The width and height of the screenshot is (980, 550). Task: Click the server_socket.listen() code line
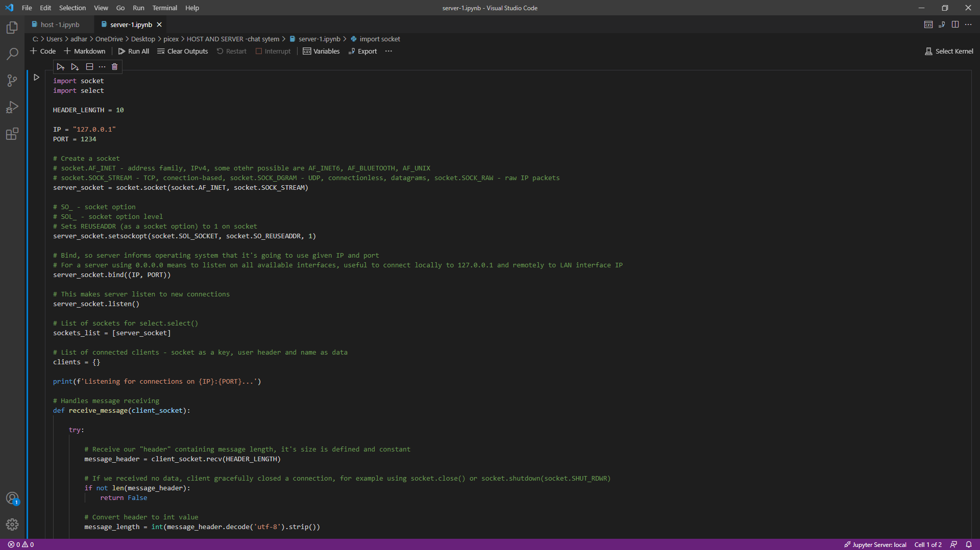(96, 304)
